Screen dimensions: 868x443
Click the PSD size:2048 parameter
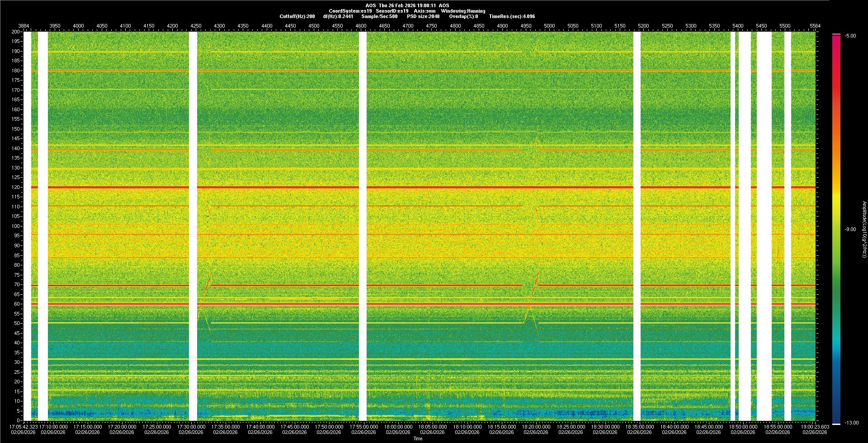(x=423, y=16)
